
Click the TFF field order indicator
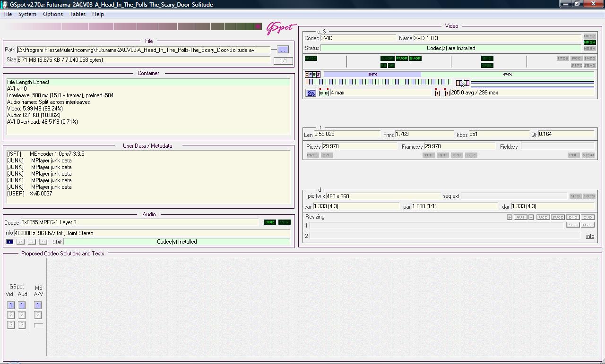tap(429, 155)
